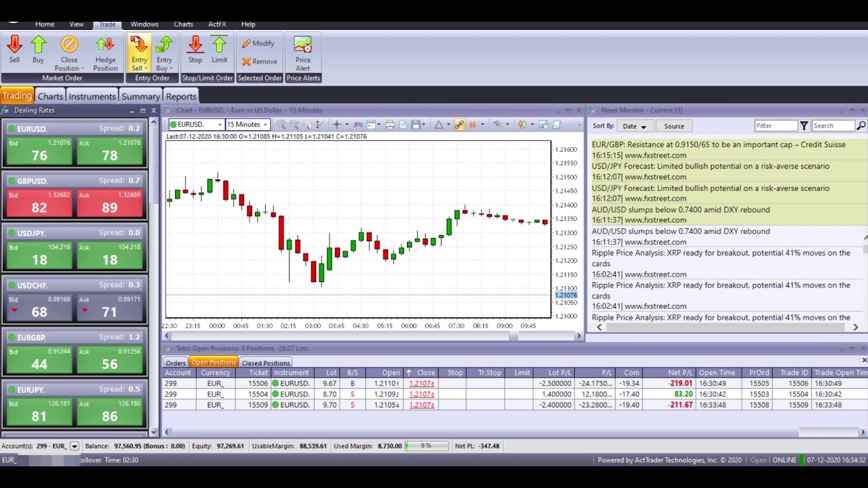868x488 pixels.
Task: Select the position row with ticket 15509
Action: (515, 405)
